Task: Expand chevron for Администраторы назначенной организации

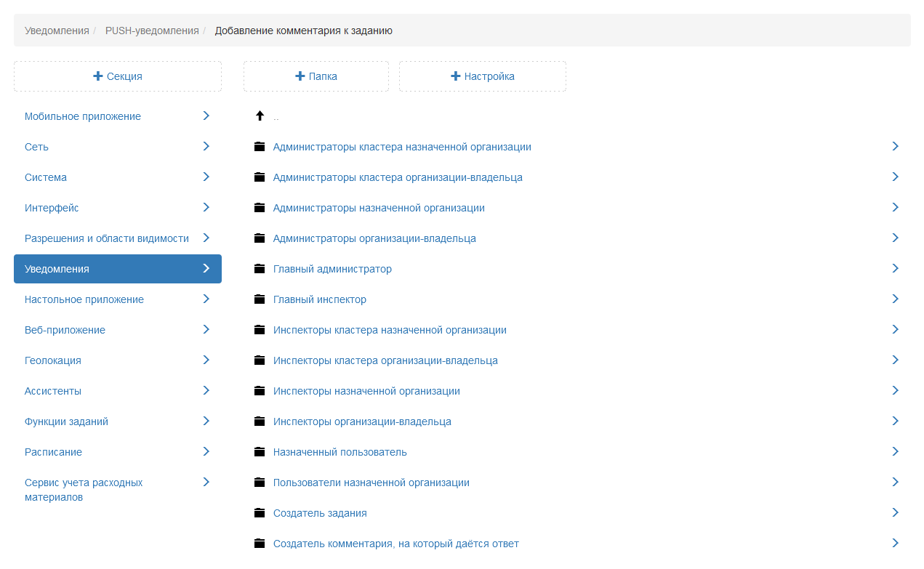Action: (895, 208)
